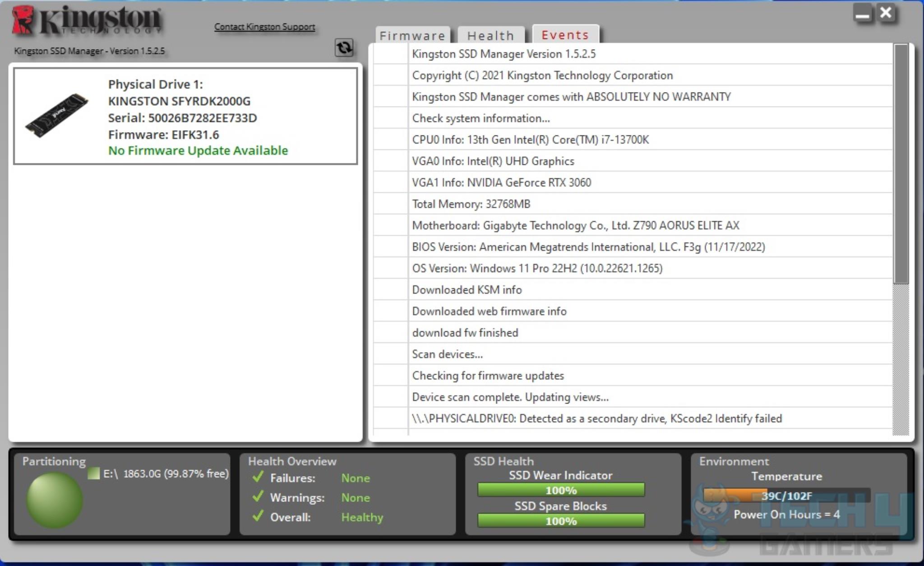Image resolution: width=924 pixels, height=566 pixels.
Task: Select the Motherboard Gigabyte Z790 AORUS row
Action: coord(633,225)
